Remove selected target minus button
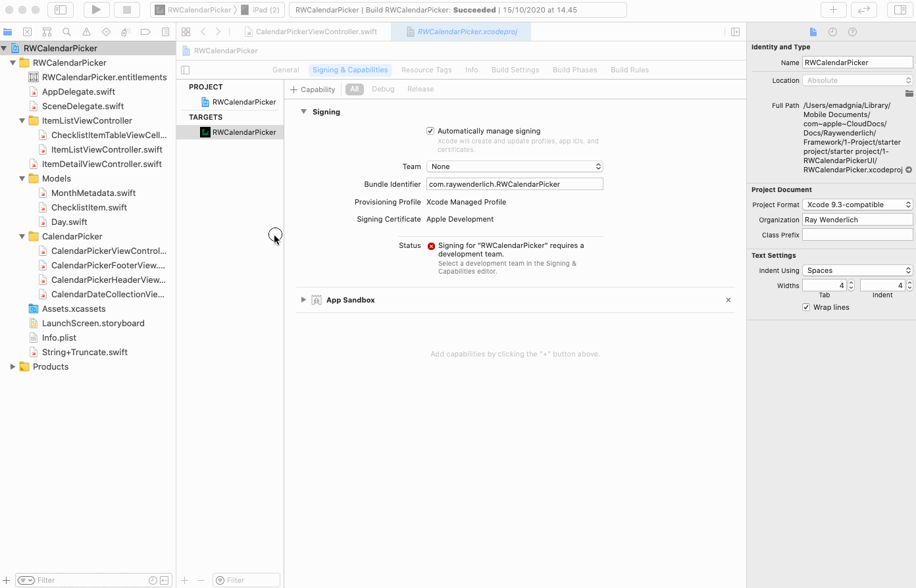Viewport: 916px width, 588px height. [201, 580]
